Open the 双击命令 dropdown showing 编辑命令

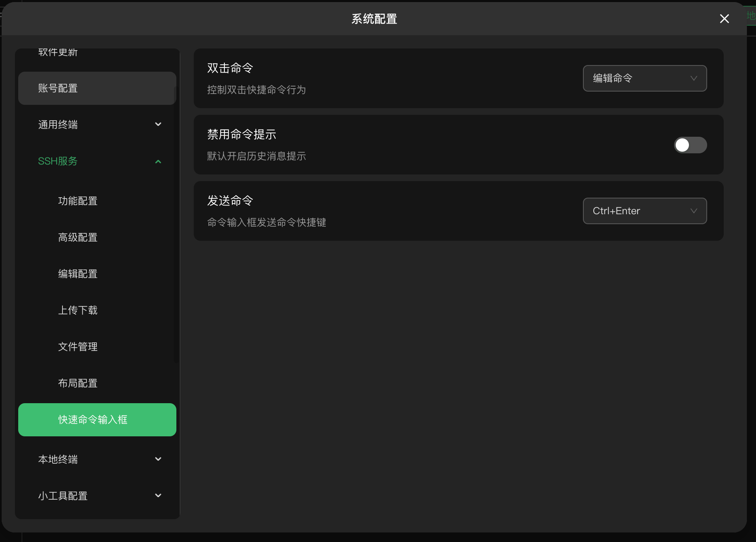(x=644, y=78)
